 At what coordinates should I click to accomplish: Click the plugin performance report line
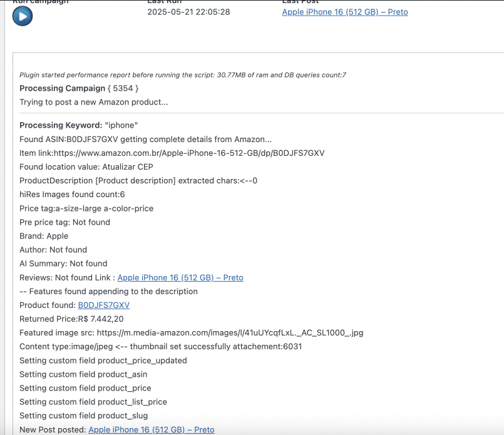point(182,75)
